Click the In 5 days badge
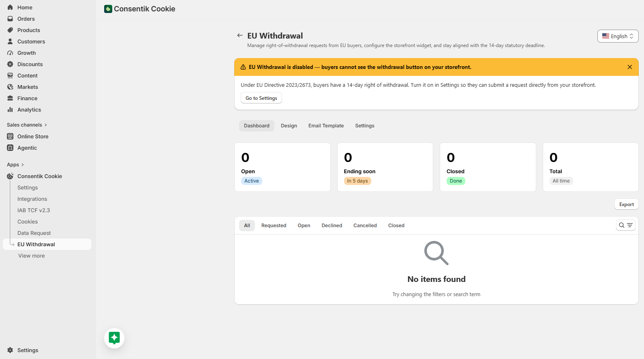The width and height of the screenshot is (644, 359). (357, 181)
